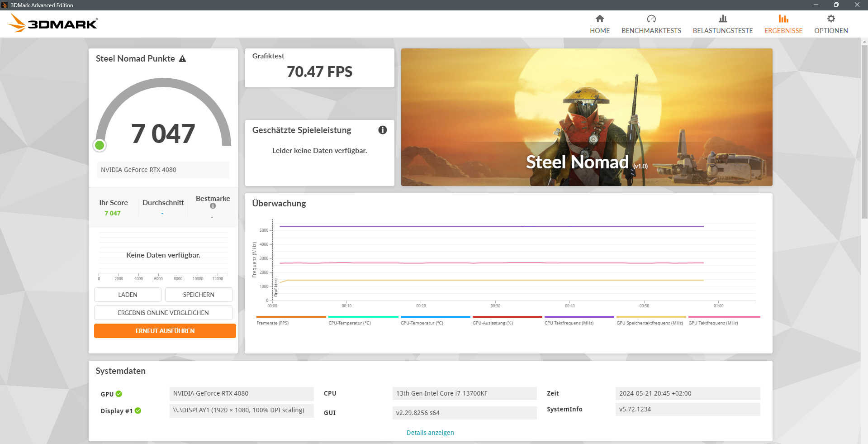Screen dimensions: 868x444
Task: Click the 3DMark logo
Action: pyautogui.click(x=53, y=23)
